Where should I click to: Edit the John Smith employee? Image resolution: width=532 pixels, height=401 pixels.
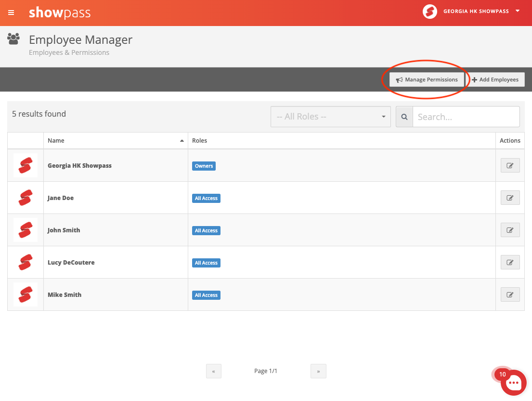tap(510, 230)
